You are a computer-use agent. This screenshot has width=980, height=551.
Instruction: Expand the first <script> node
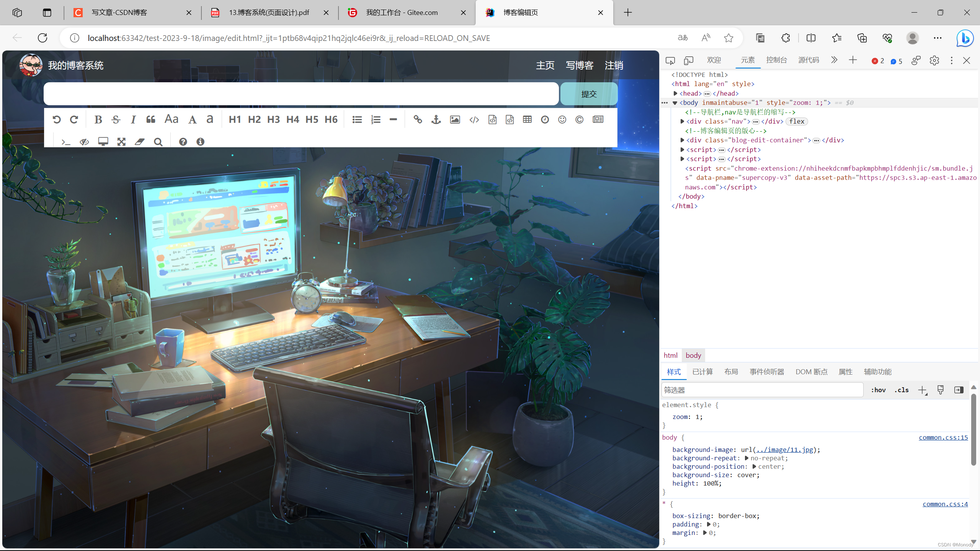click(682, 150)
